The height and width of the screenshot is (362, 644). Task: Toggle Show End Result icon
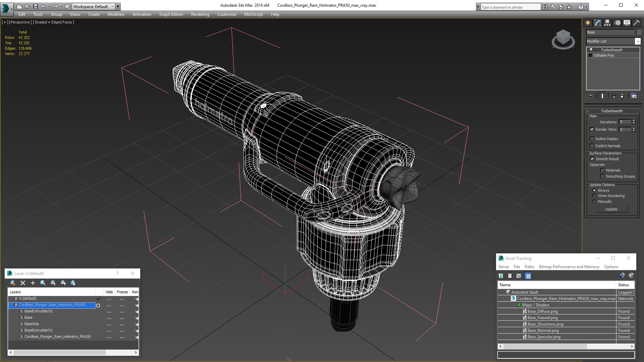[x=602, y=96]
